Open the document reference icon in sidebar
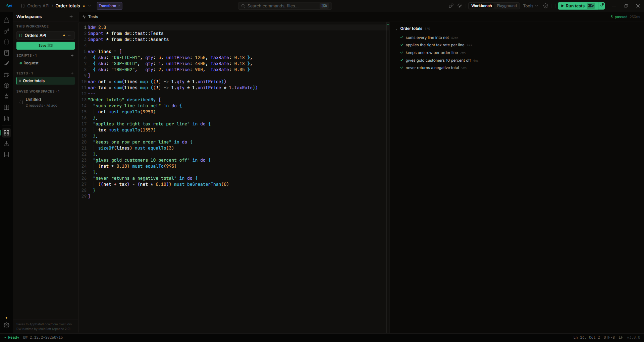This screenshot has width=644, height=342. pyautogui.click(x=6, y=53)
